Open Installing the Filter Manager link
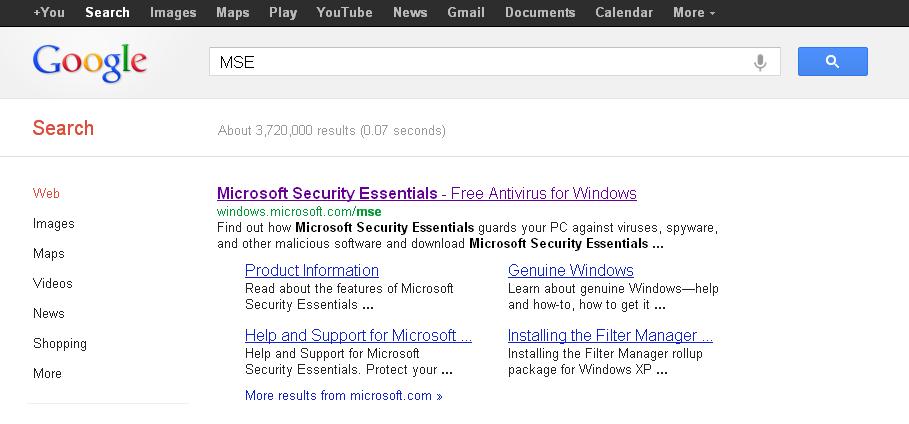 pos(610,335)
